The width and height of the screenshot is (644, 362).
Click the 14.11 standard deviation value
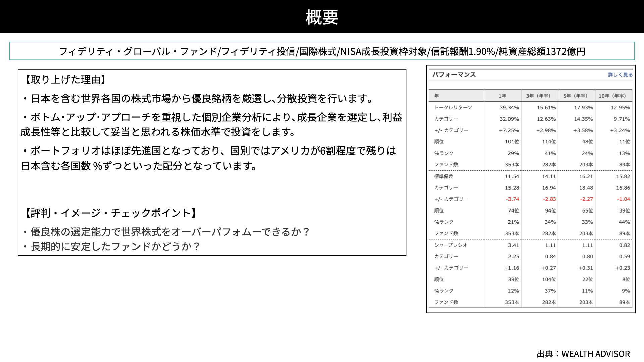(549, 176)
